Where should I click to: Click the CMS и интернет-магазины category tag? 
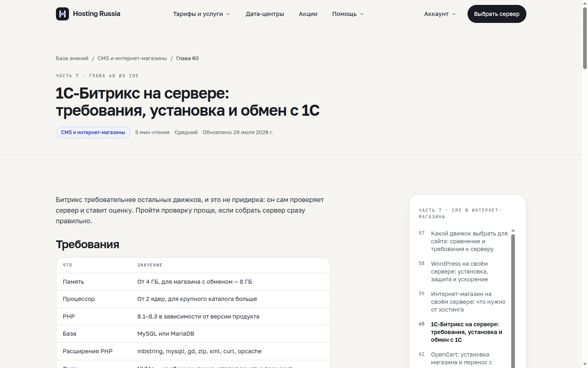[93, 132]
